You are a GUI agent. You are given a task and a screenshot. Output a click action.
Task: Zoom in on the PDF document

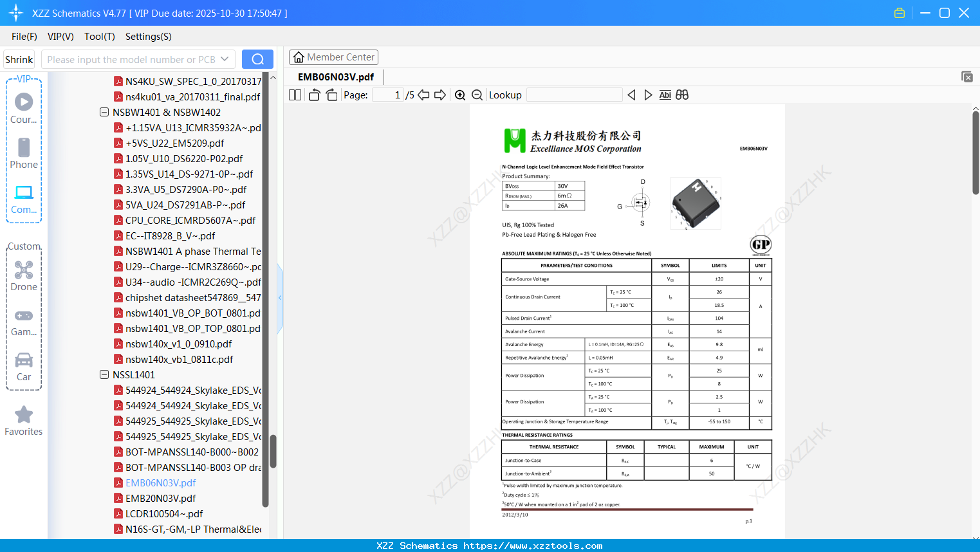[x=460, y=95]
